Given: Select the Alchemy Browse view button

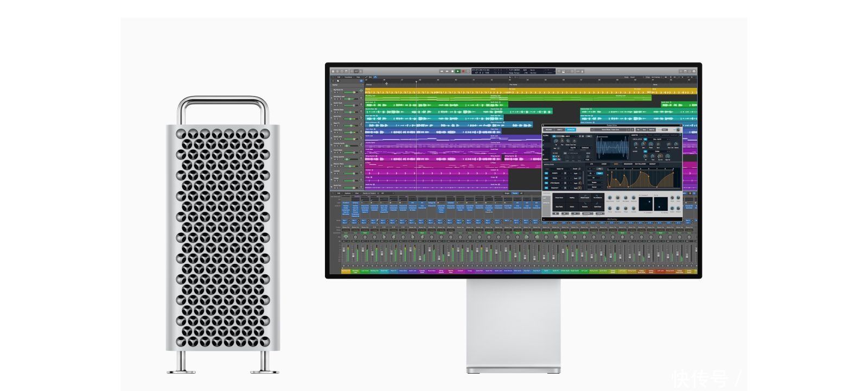Looking at the screenshot, I should click(548, 130).
